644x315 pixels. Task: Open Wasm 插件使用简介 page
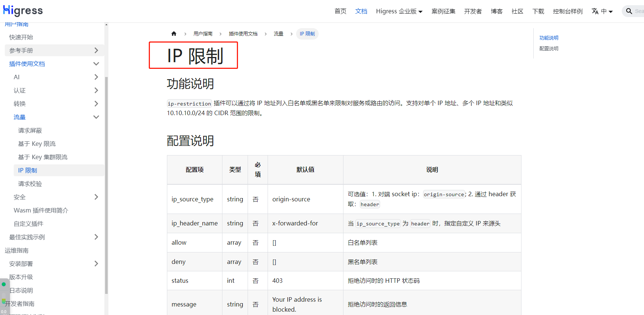tap(41, 210)
